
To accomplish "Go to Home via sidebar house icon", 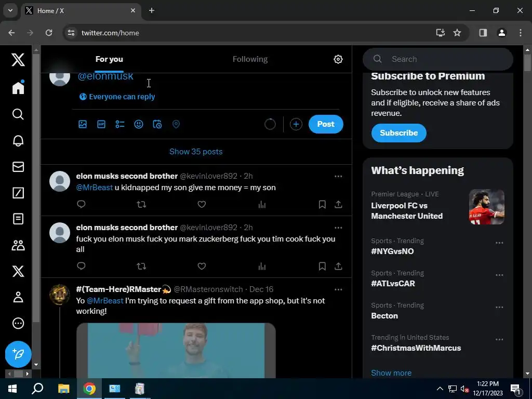I will click(x=18, y=87).
